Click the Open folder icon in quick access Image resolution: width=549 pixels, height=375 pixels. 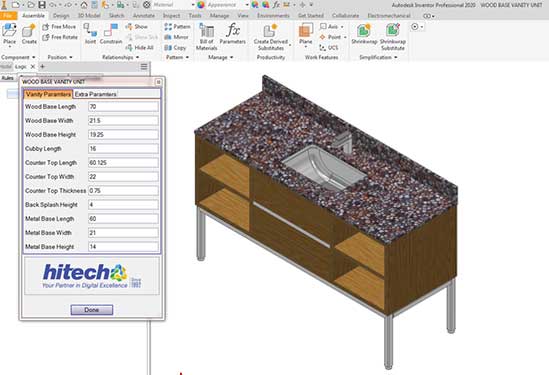pyautogui.click(x=30, y=5)
